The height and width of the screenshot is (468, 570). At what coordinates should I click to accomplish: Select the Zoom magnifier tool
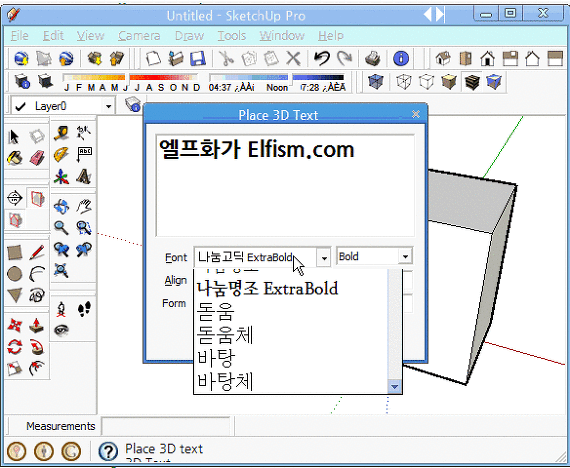pos(61,228)
